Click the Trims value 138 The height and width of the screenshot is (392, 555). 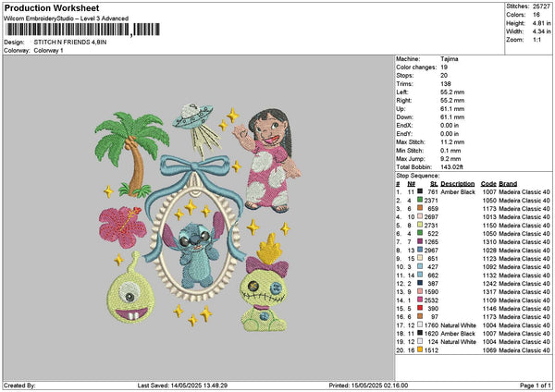point(445,84)
